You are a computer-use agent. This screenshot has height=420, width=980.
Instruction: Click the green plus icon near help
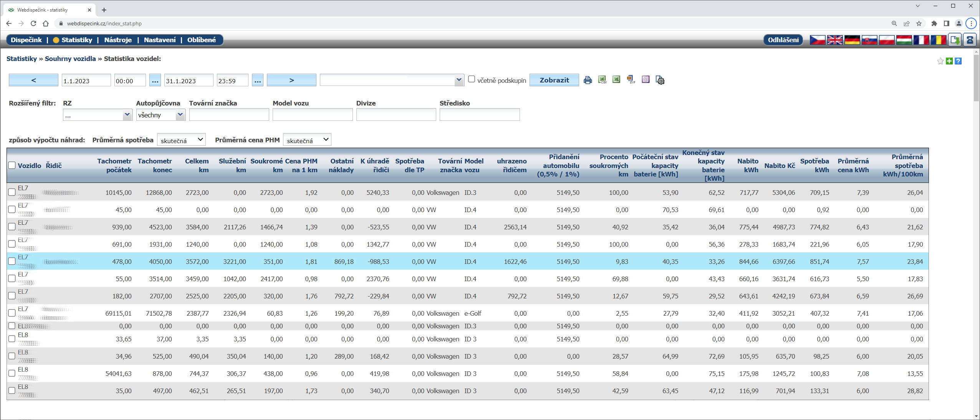coord(949,61)
